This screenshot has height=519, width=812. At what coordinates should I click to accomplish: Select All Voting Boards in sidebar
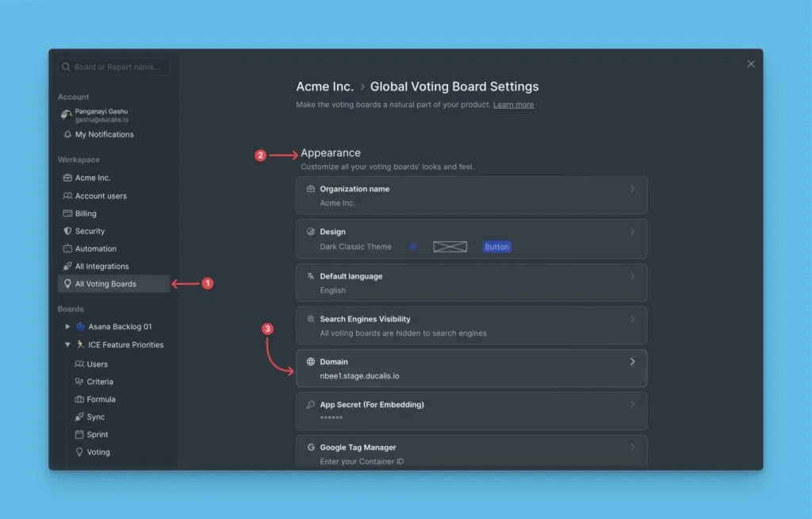pos(105,284)
